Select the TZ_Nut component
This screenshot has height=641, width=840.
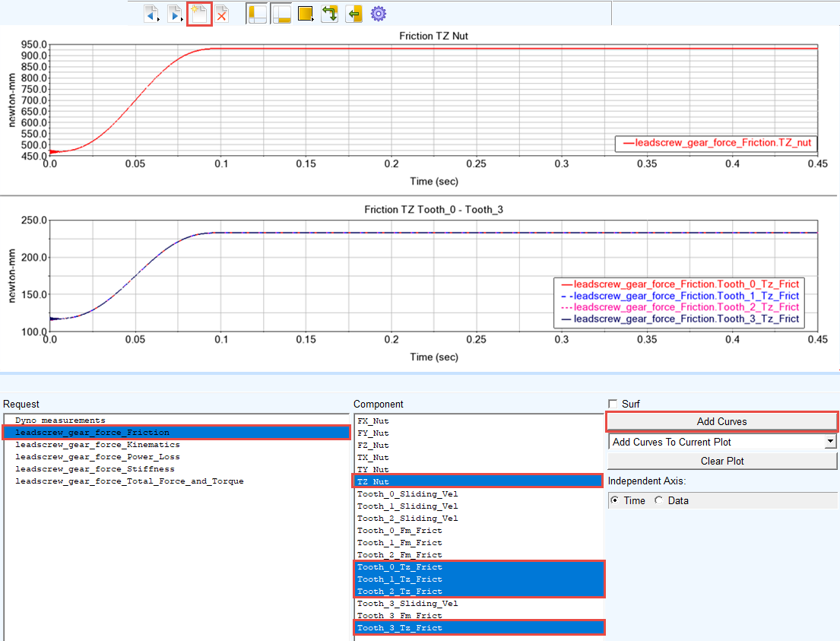tap(478, 481)
